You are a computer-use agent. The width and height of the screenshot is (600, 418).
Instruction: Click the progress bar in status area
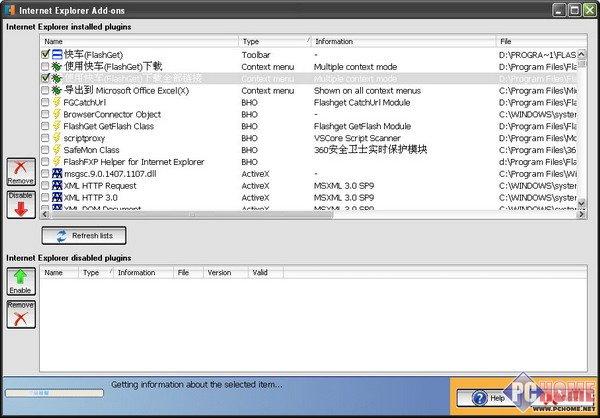pyautogui.click(x=54, y=393)
